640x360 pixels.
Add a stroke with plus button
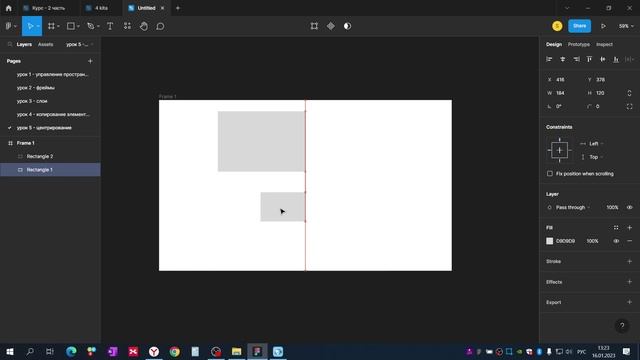(x=629, y=262)
